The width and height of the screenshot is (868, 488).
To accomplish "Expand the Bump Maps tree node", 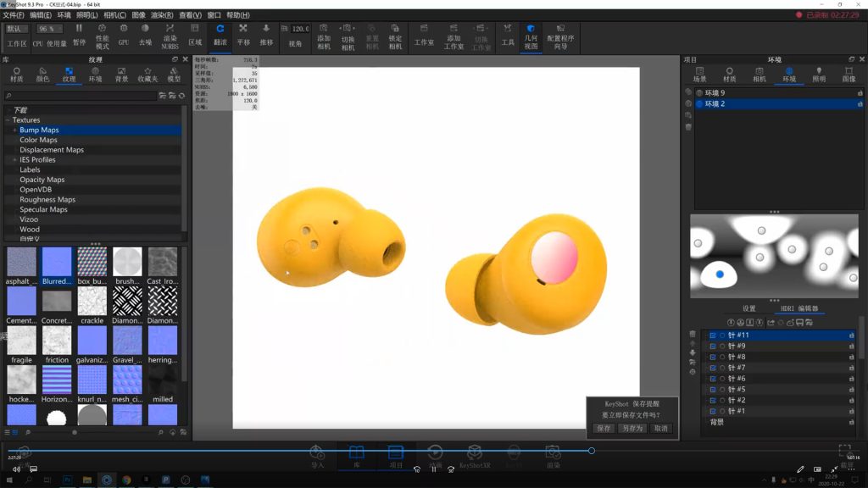I will click(14, 130).
